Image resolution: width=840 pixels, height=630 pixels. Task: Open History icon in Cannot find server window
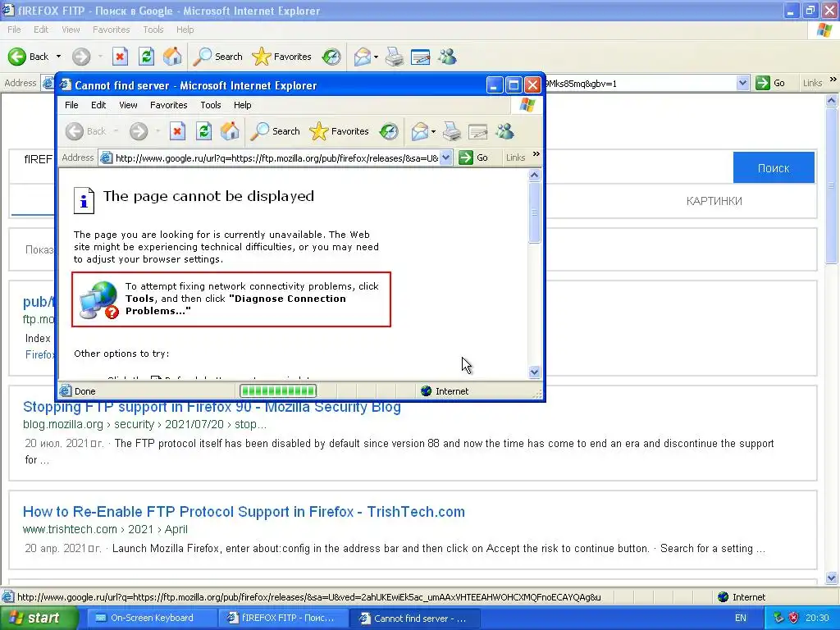(x=389, y=131)
